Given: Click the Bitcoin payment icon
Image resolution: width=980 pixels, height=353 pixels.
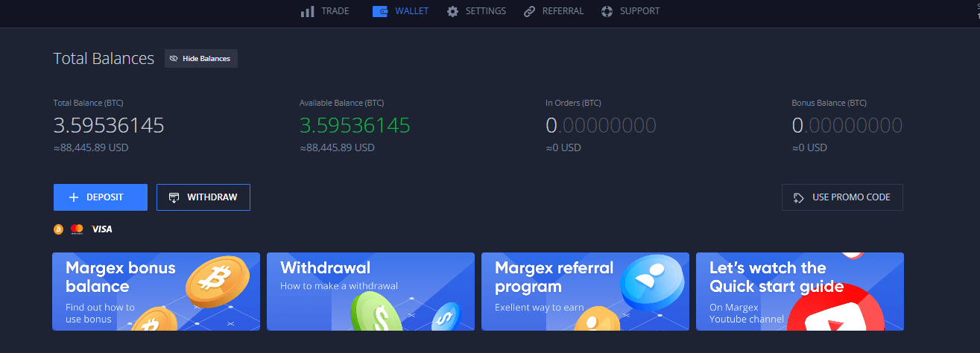Looking at the screenshot, I should (59, 229).
